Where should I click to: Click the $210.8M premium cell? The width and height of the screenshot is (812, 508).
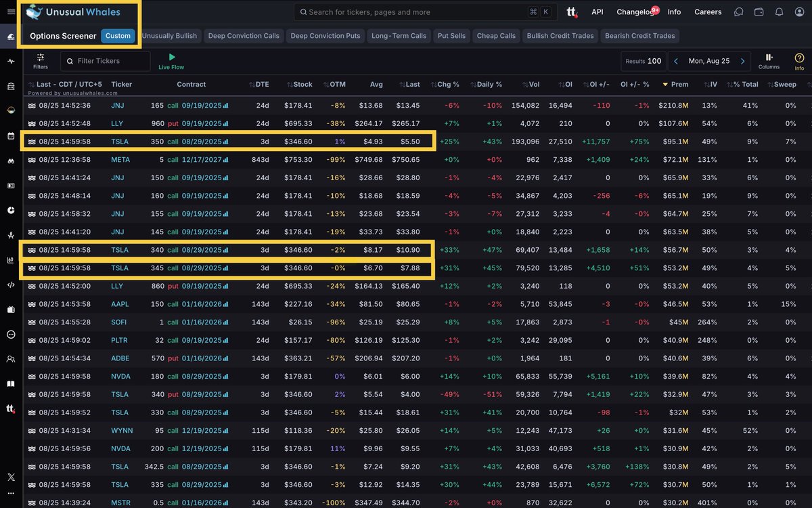[673, 106]
